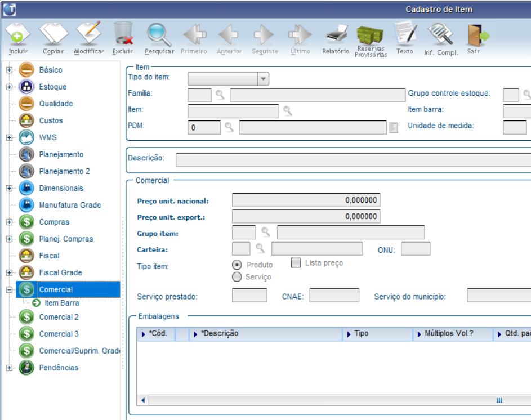The image size is (531, 420).
Task: Toggle Lista preço checkbox
Action: 296,262
